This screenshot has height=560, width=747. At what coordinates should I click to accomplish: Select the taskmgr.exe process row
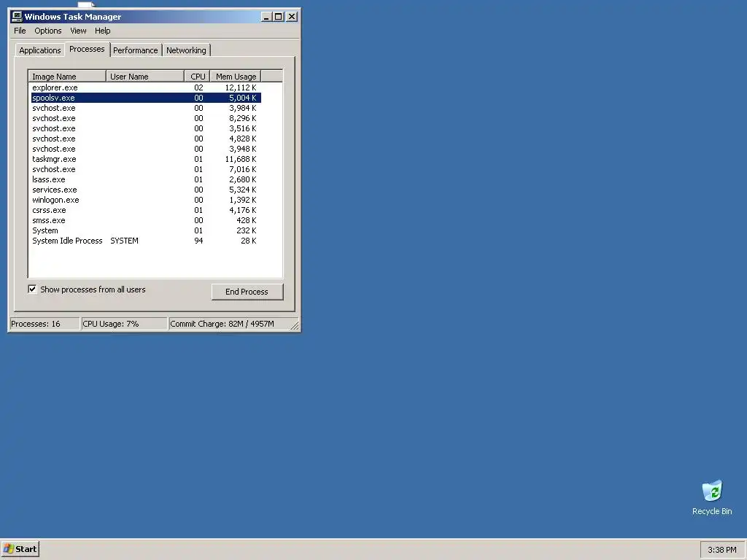(146, 159)
